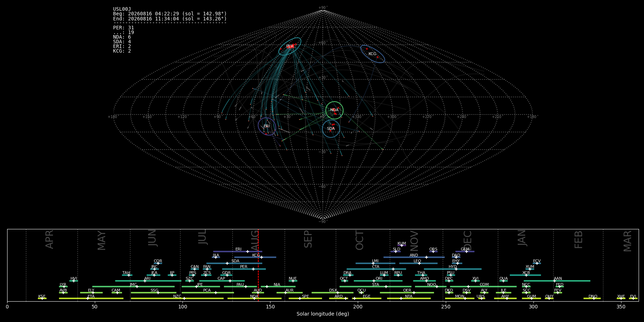Click the PER radiant label on the sky map
The width and height of the screenshot is (644, 322).
tap(290, 47)
